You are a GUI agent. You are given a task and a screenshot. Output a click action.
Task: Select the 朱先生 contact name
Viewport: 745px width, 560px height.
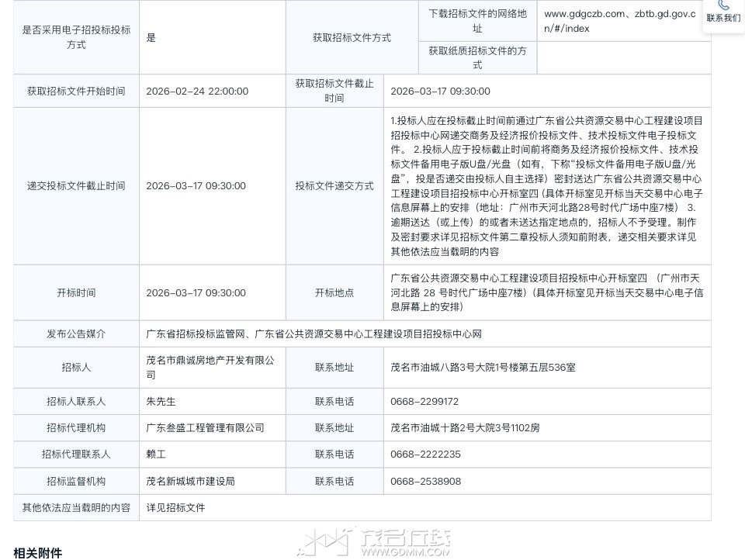coord(161,402)
